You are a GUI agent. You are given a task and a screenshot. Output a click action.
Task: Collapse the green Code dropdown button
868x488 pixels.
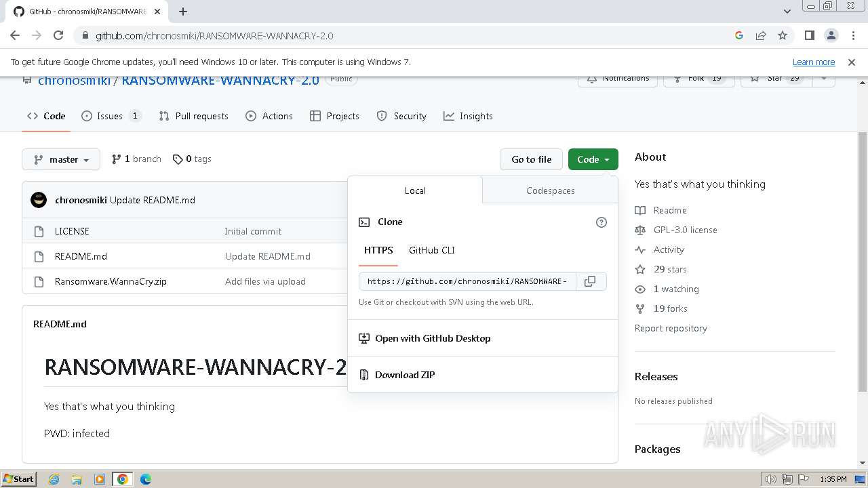[x=593, y=159]
